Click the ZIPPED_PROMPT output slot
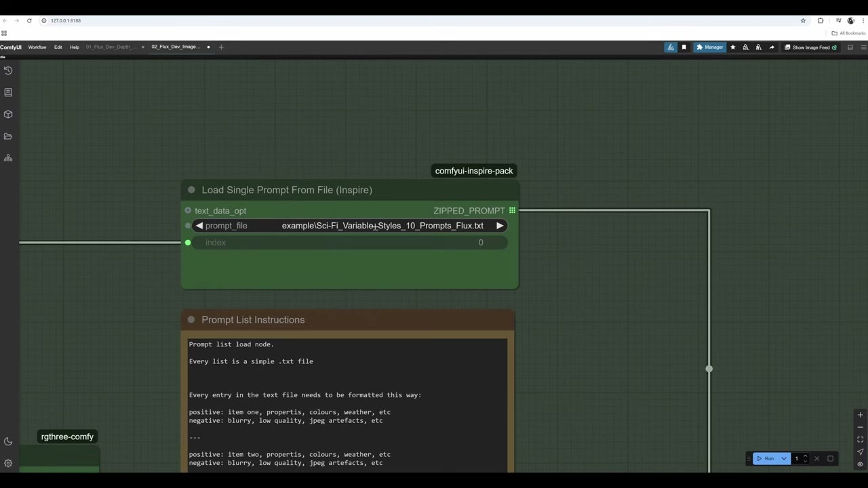 (x=512, y=211)
